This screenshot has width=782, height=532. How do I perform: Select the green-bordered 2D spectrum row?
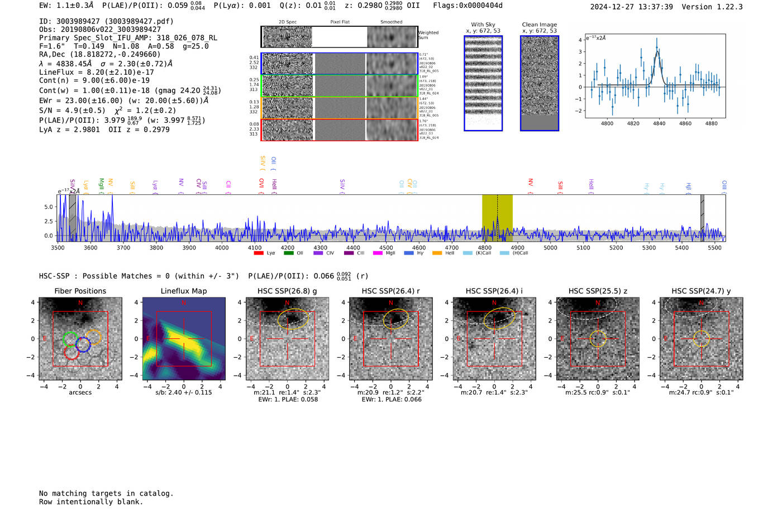340,86
